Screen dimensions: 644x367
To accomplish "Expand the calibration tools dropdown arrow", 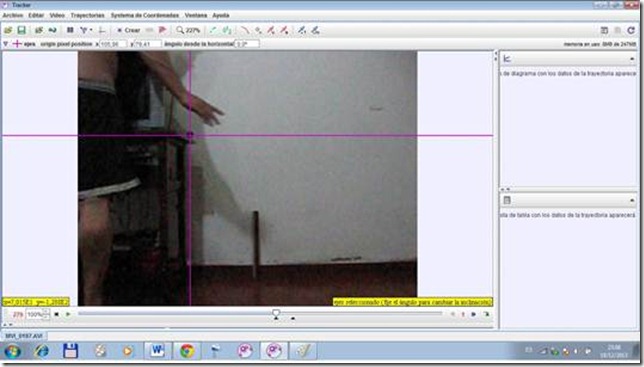I will (x=91, y=30).
